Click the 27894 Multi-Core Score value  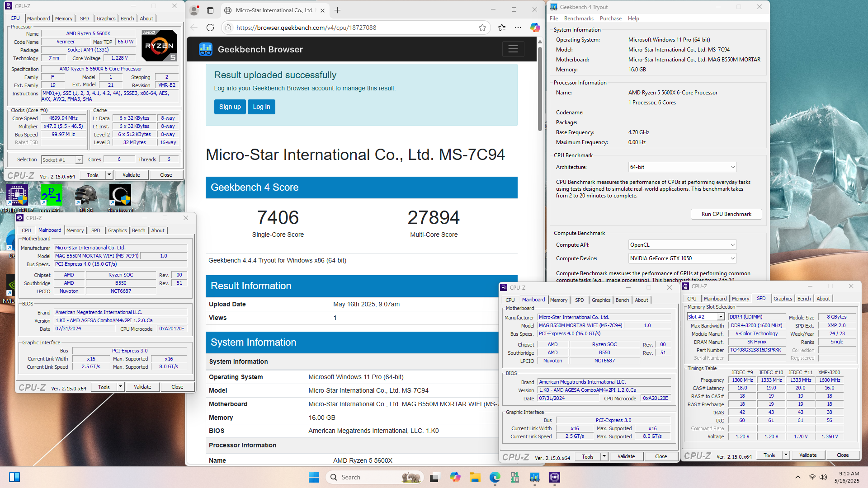(434, 217)
